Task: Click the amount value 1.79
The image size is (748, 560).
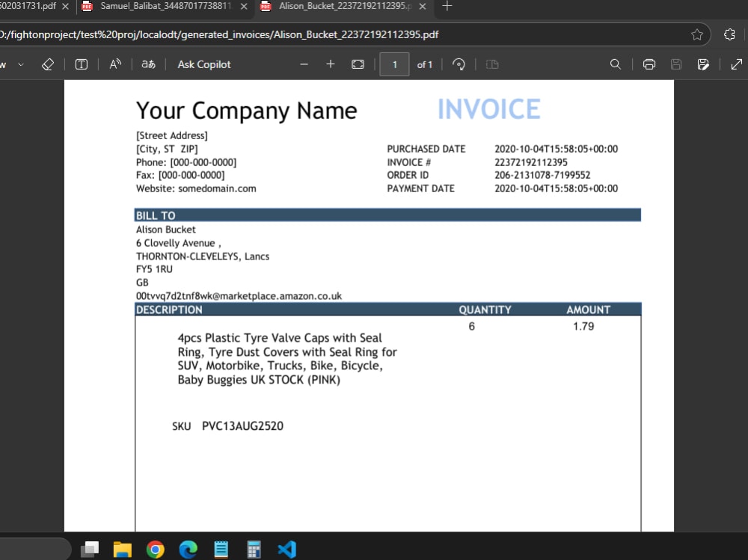Action: click(x=583, y=326)
